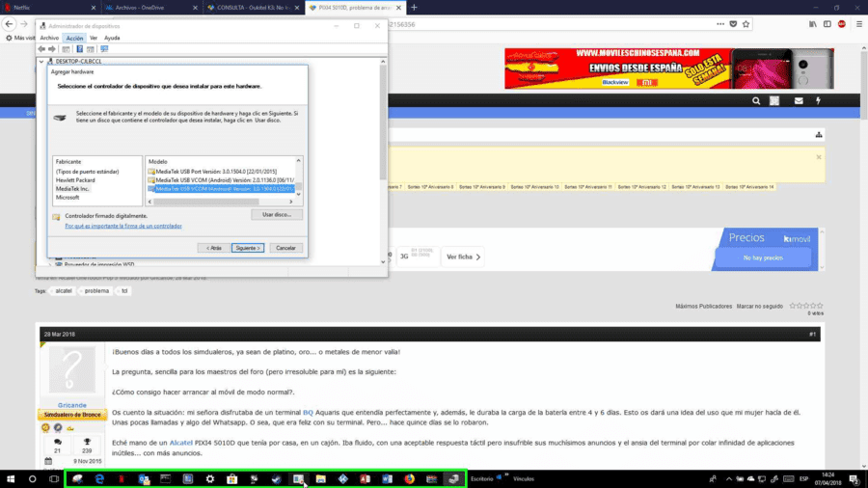Open Outlook from the taskbar
868x488 pixels.
(x=144, y=479)
